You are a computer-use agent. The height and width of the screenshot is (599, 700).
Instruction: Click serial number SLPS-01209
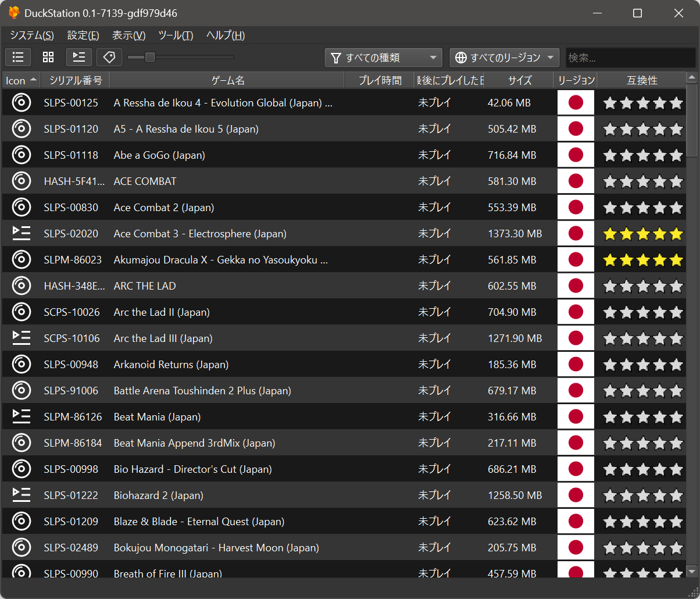71,522
